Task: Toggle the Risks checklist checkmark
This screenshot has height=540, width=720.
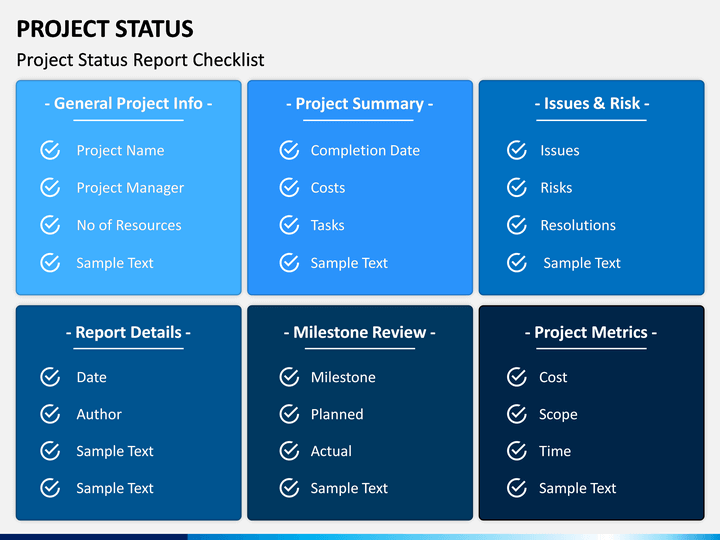Action: tap(517, 187)
